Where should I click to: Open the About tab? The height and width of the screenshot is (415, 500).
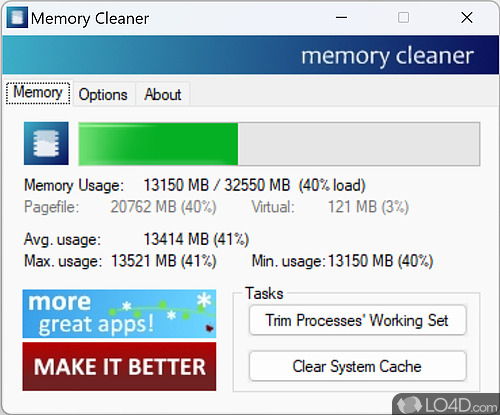(163, 95)
